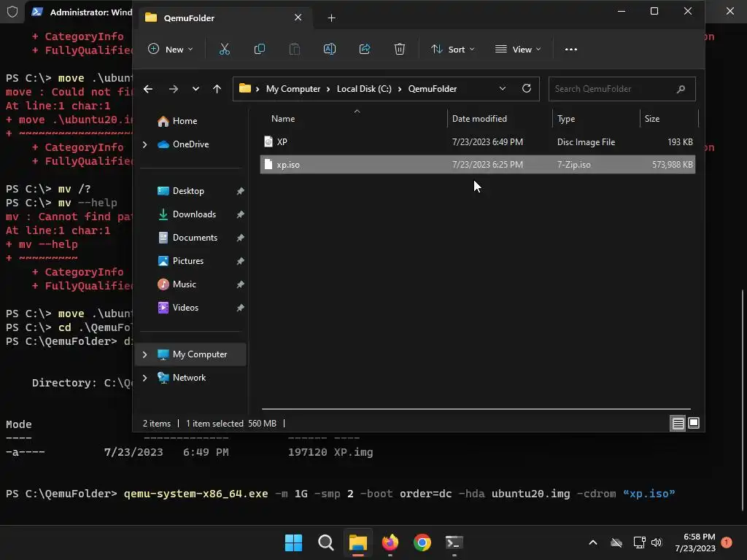
Task: Open the See more ellipsis menu
Action: point(570,49)
